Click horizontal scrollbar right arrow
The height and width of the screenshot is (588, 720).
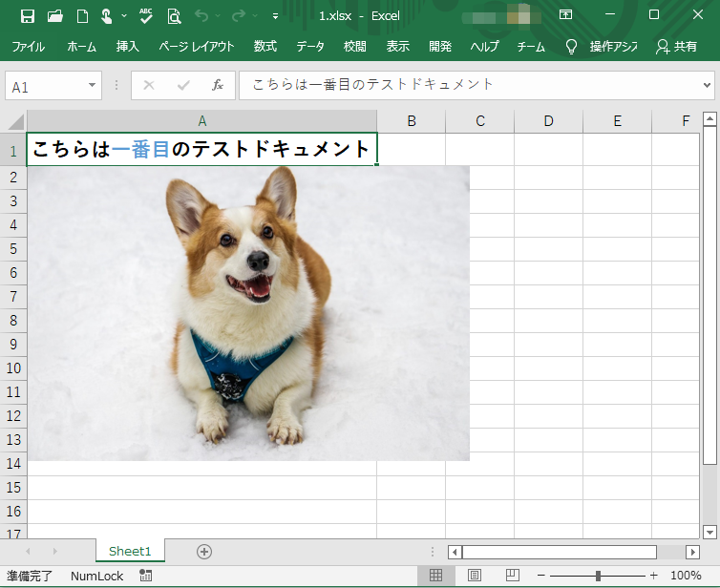(693, 552)
